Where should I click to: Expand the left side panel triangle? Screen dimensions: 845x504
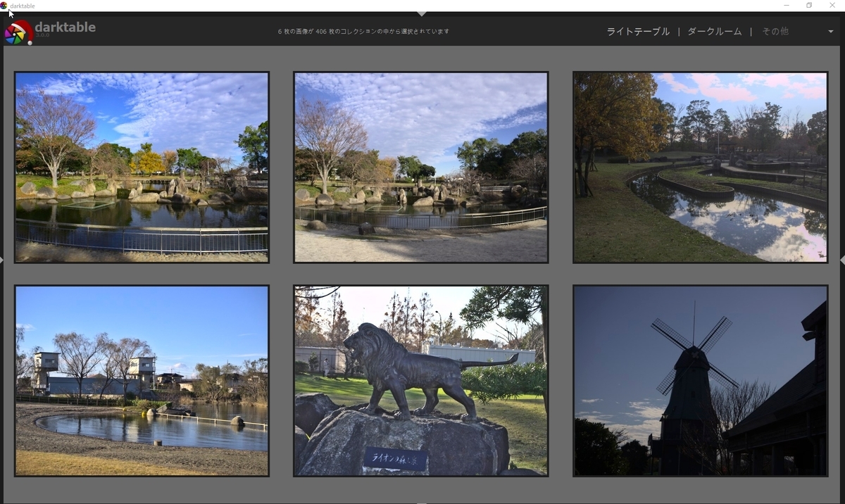click(2, 260)
